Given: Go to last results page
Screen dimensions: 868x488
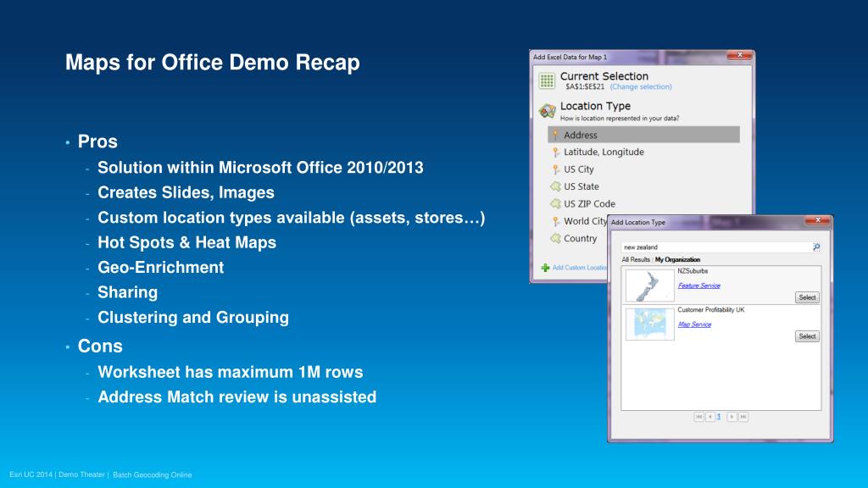Looking at the screenshot, I should [743, 417].
